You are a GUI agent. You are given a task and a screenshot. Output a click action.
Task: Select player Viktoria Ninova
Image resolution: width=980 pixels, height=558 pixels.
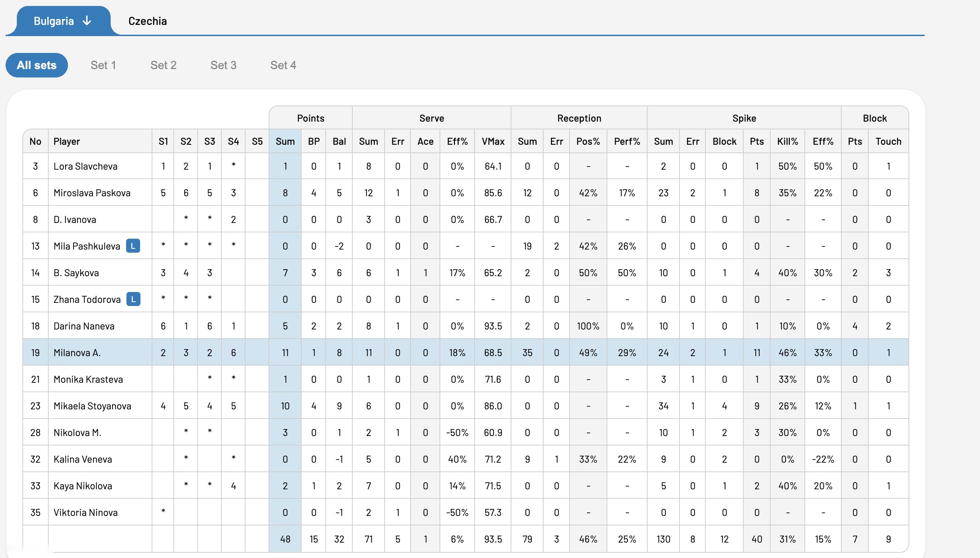tap(85, 512)
